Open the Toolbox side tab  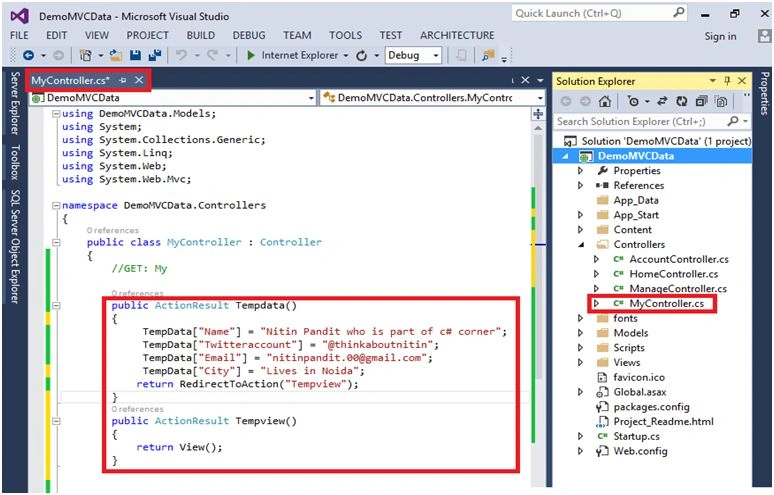coord(15,162)
